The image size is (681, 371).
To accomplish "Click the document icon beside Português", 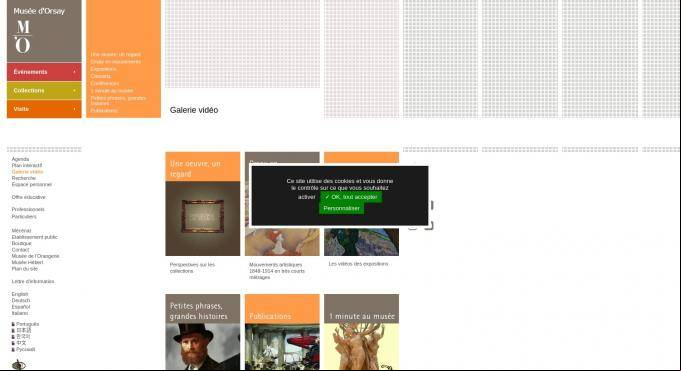I will (x=13, y=324).
